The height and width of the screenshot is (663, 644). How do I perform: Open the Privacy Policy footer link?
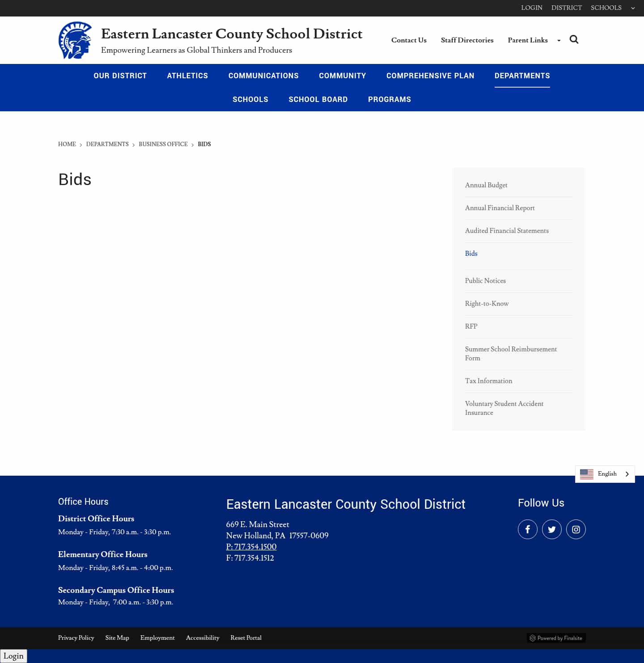[76, 638]
